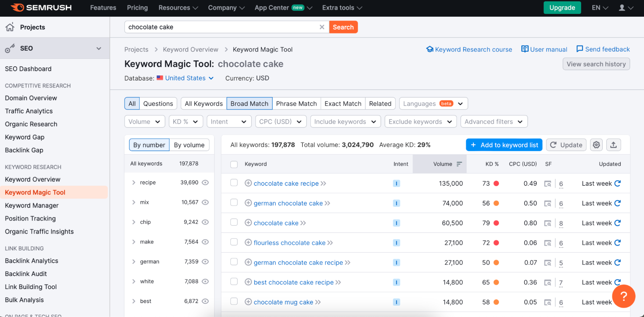The width and height of the screenshot is (644, 317).
Task: Click the Semrush logo
Action: coord(41,7)
